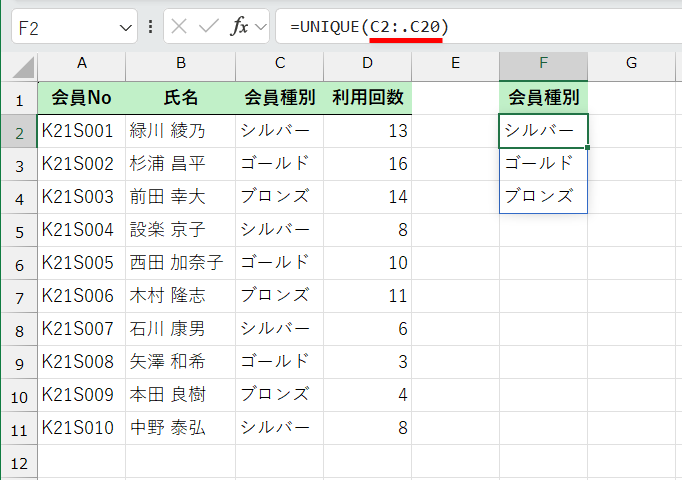Select row 5 header
Screen dimensions: 682x480
tap(19, 231)
